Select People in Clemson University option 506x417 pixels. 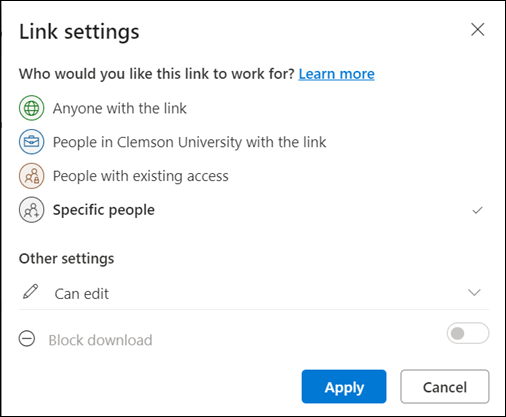point(252,142)
